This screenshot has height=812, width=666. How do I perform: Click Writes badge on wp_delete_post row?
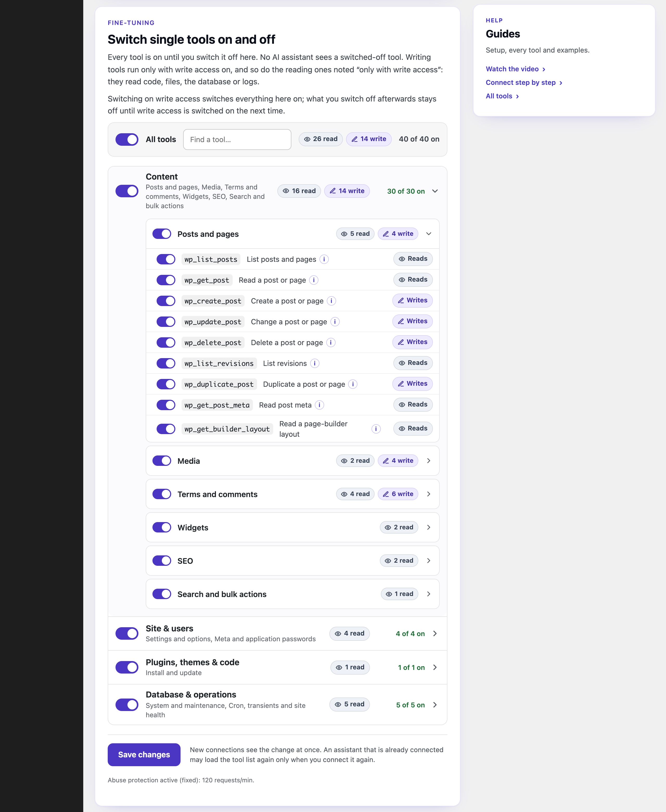(412, 342)
